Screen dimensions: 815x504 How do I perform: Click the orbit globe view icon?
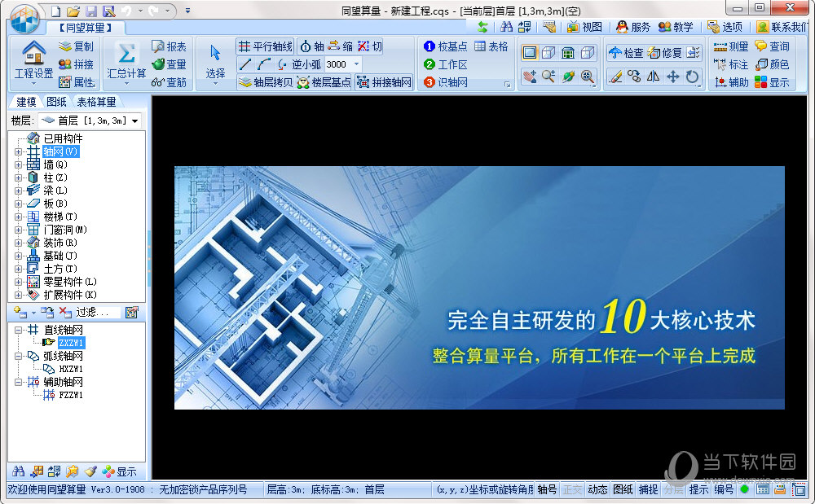(x=568, y=77)
